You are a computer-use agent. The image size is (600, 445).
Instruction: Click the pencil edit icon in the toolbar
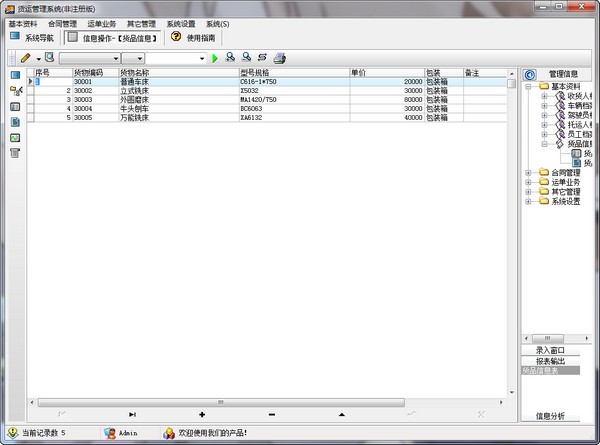(25, 58)
